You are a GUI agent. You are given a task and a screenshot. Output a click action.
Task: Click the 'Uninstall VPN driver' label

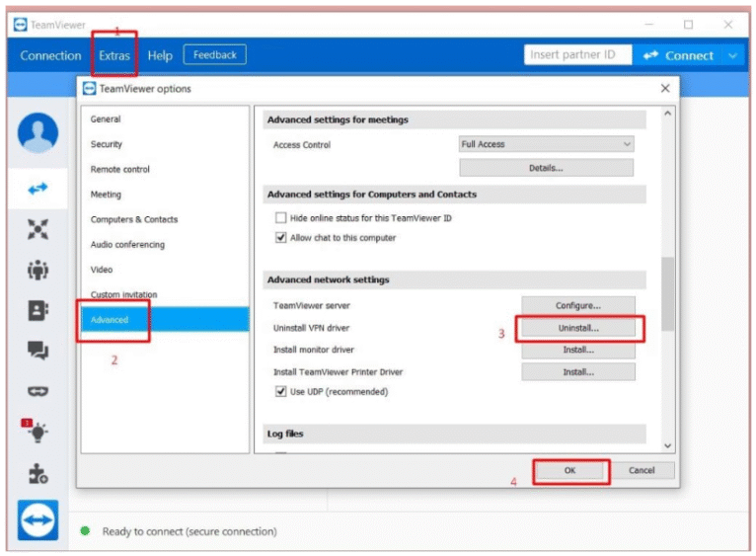click(x=311, y=328)
